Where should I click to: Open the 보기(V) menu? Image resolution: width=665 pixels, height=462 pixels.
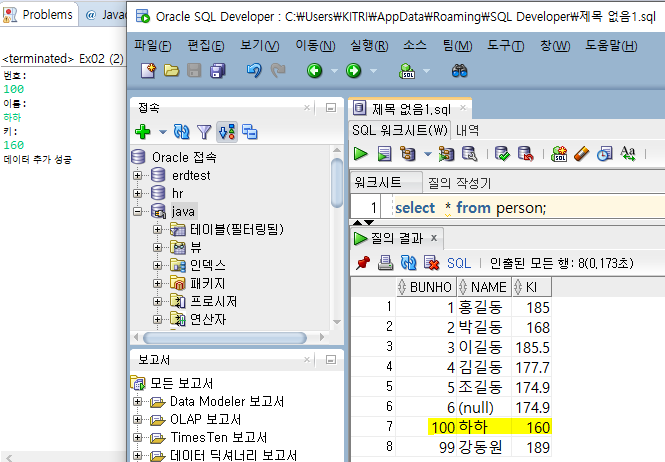(260, 45)
